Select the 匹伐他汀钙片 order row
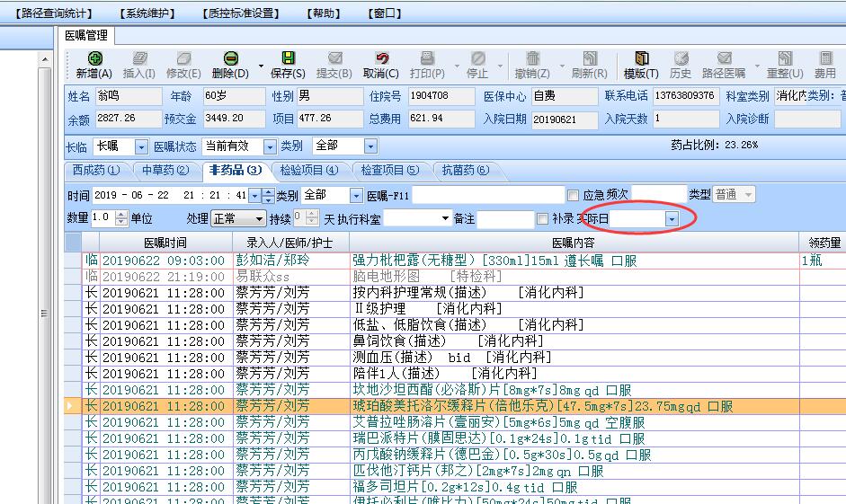Viewport: 846px width, 504px height. (x=455, y=471)
